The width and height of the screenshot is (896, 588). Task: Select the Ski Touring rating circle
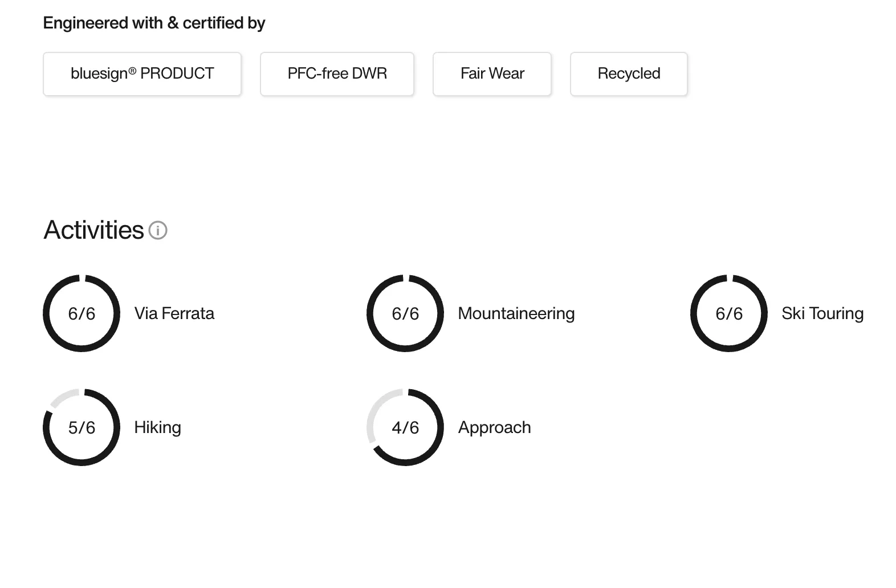tap(729, 313)
